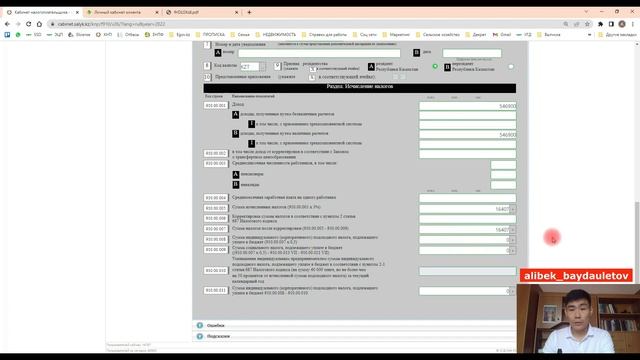Open the 'Справки для работы' bookmark folder

click(x=324, y=35)
